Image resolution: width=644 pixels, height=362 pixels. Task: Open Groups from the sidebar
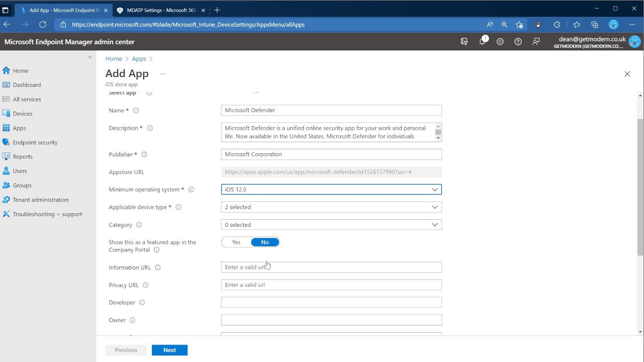coord(21,185)
